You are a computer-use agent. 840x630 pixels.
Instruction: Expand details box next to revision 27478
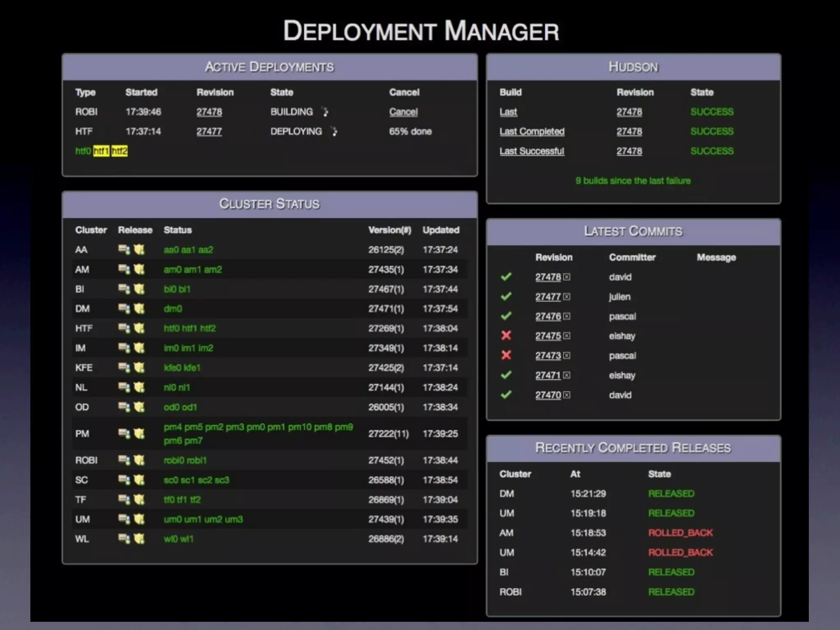pos(567,277)
